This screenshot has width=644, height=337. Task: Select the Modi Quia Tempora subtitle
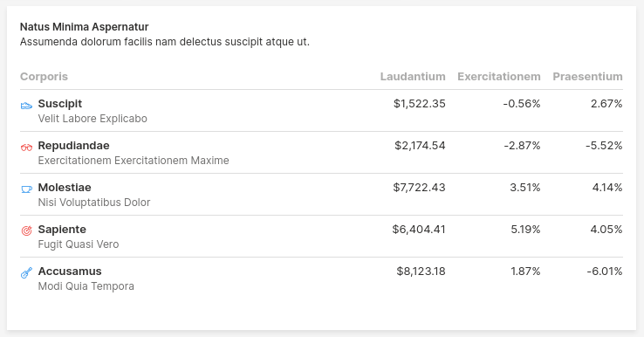tap(86, 286)
